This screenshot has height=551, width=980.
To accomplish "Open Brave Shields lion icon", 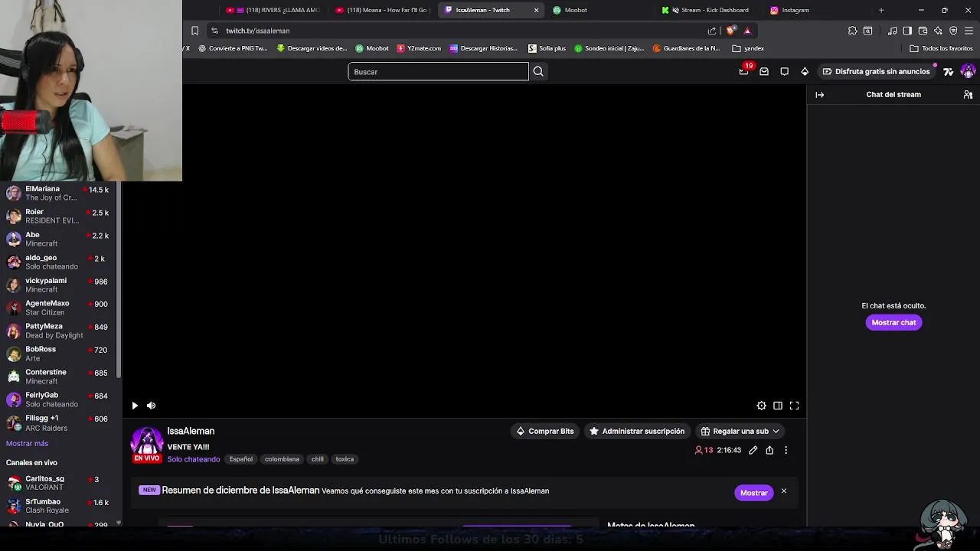I will pos(730,31).
